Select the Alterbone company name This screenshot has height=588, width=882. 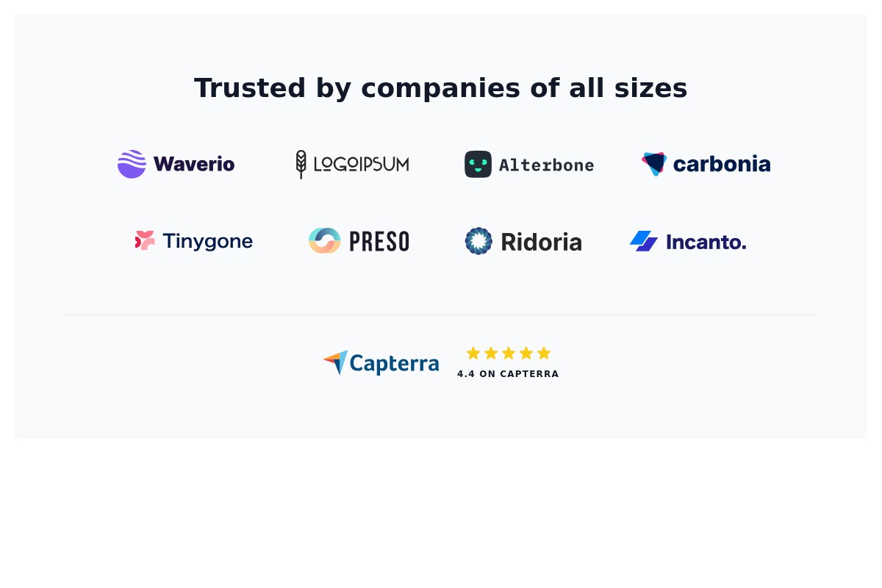(546, 165)
